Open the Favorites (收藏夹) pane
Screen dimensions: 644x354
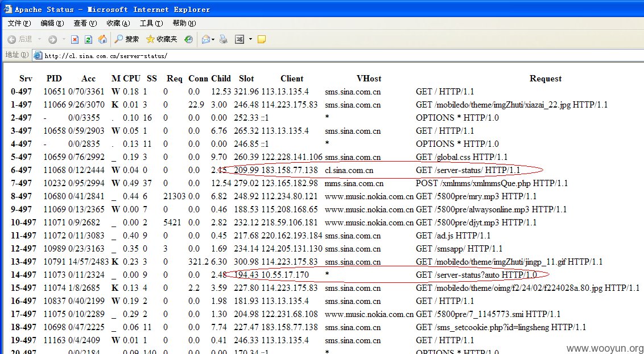(162, 39)
